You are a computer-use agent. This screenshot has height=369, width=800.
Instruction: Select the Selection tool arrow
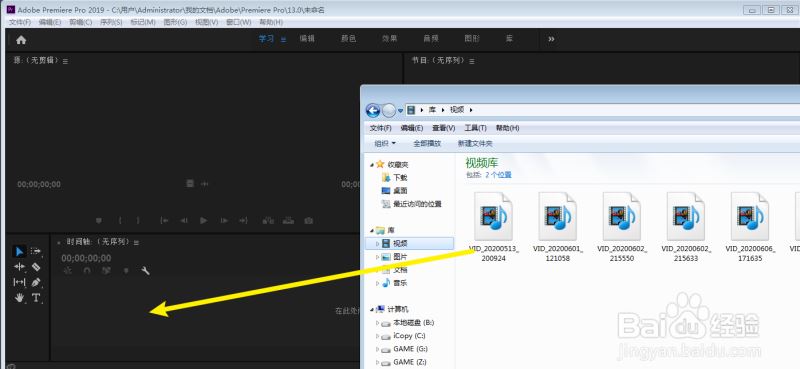tap(19, 251)
